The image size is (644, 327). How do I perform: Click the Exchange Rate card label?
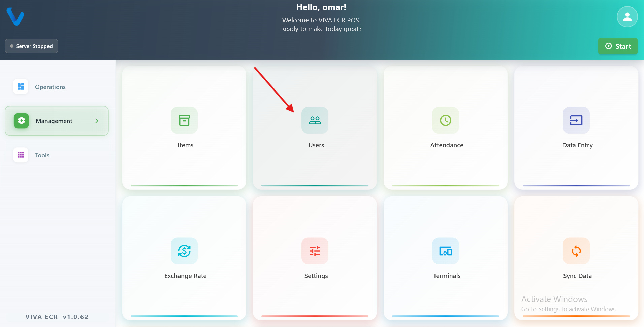185,276
